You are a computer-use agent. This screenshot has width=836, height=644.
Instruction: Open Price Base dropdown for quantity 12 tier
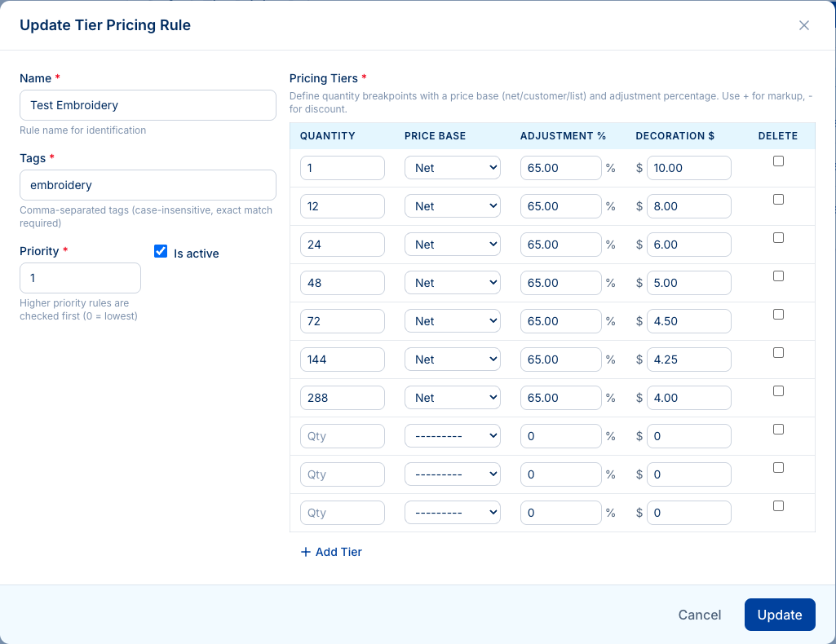(x=452, y=206)
